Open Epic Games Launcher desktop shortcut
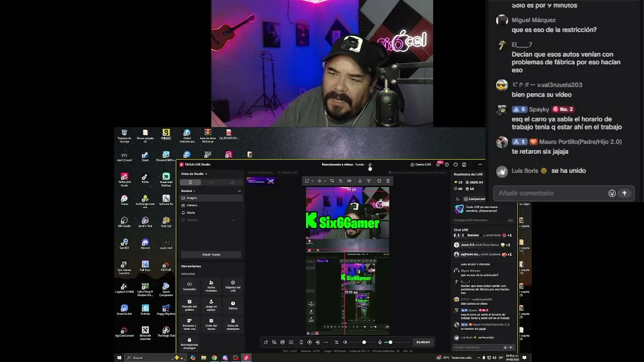This screenshot has width=644, height=362. (x=124, y=266)
